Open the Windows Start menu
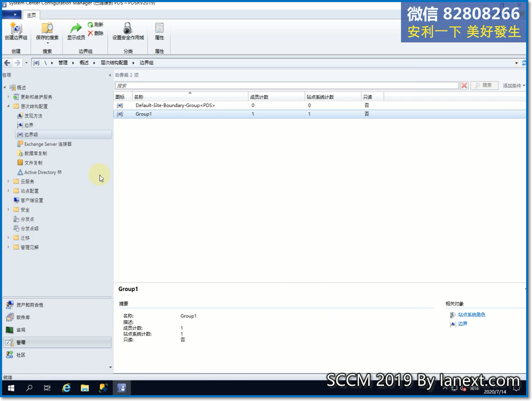 tap(11, 388)
